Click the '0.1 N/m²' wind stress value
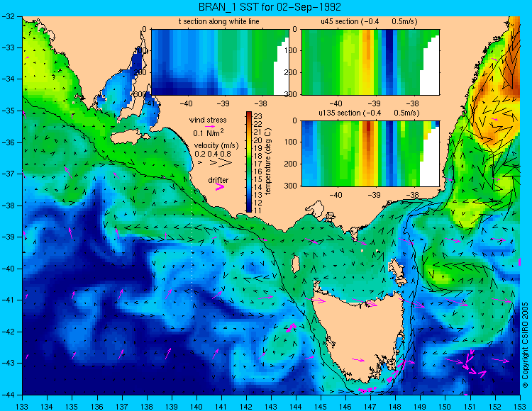The height and width of the screenshot is (411, 532). (209, 133)
